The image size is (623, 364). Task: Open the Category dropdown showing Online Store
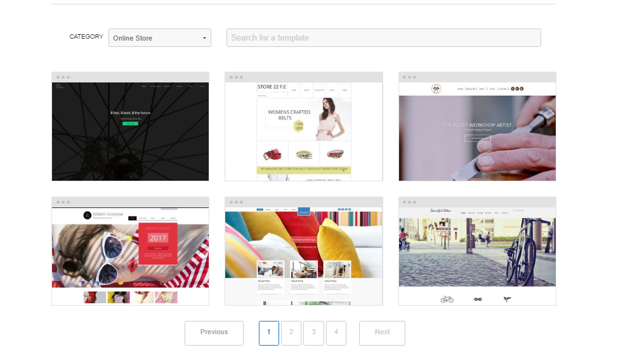(x=160, y=37)
